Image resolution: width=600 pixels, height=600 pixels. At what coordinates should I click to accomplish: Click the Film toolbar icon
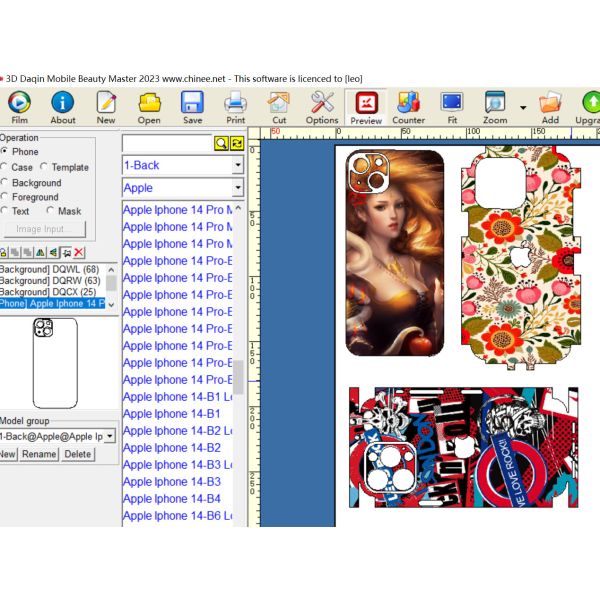pos(19,106)
